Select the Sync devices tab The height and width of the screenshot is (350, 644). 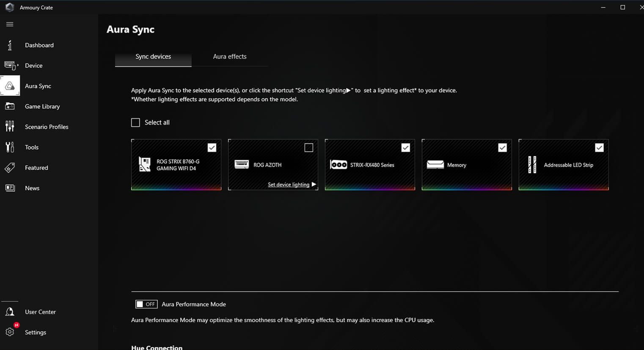[x=153, y=56]
